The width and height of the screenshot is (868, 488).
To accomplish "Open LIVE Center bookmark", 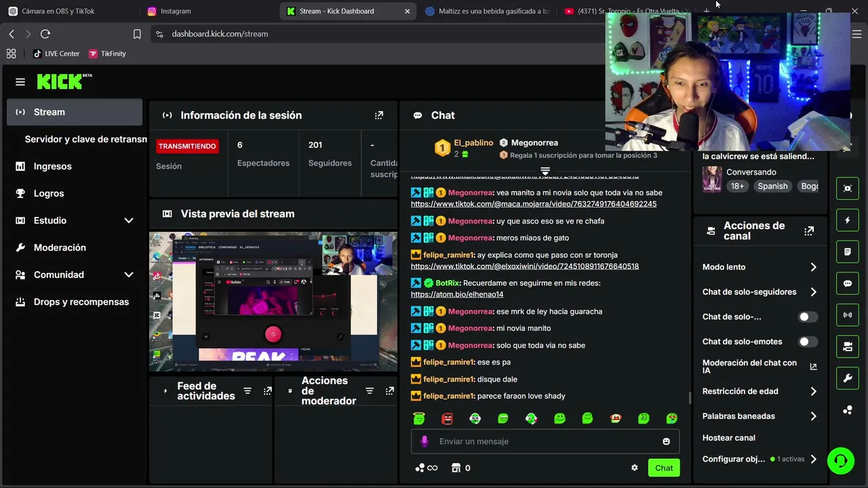I will [56, 54].
